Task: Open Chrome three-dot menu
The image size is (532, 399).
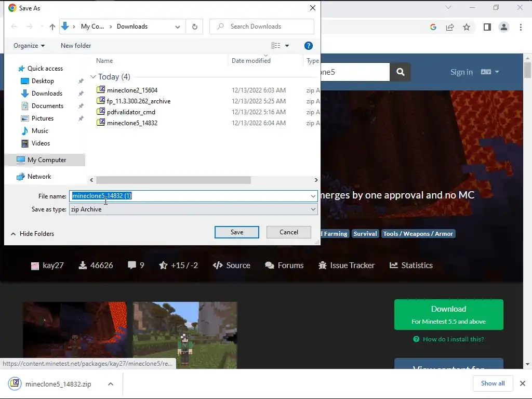Action: coord(521,27)
